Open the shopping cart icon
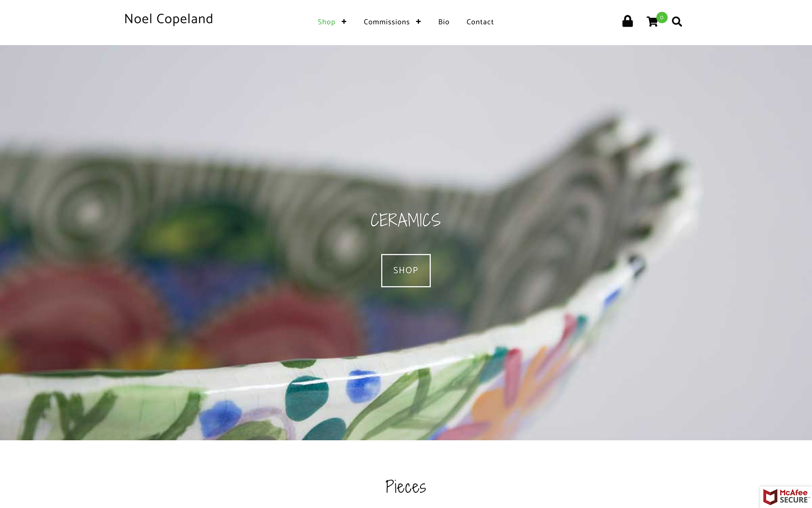 pyautogui.click(x=652, y=22)
